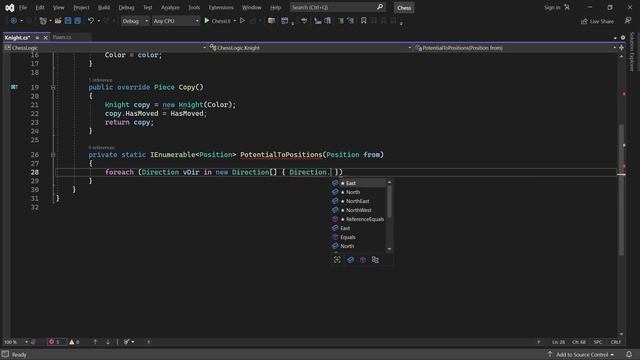Click the Open File folder icon

pyautogui.click(x=58, y=21)
